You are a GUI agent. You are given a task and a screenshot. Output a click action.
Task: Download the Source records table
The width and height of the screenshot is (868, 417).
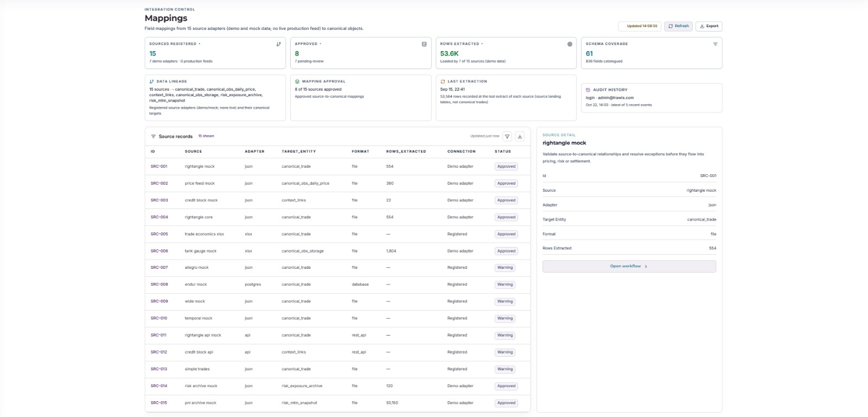click(x=520, y=136)
